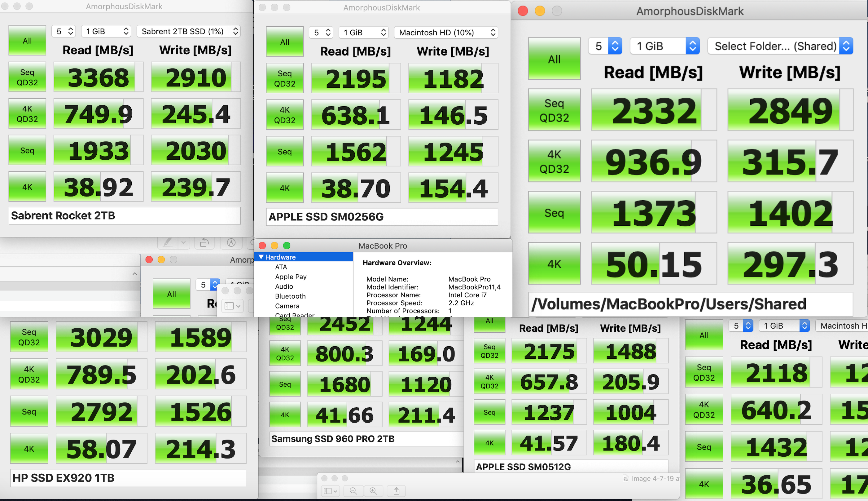Click All in the small hidden AmorphousDiskMark window
The image size is (868, 501).
pos(172,294)
